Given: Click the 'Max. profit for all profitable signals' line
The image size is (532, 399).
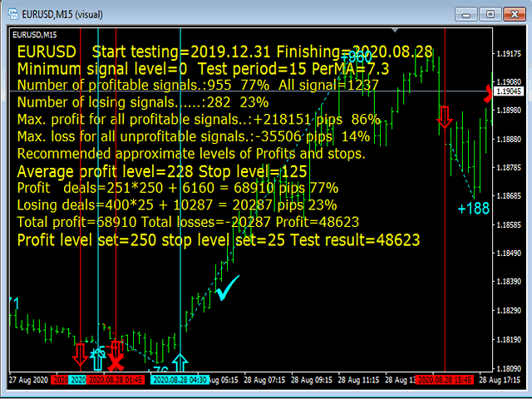Looking at the screenshot, I should pyautogui.click(x=199, y=120).
